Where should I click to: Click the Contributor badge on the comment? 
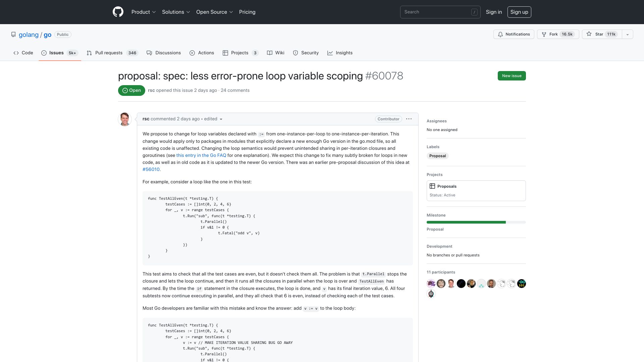[x=388, y=119]
